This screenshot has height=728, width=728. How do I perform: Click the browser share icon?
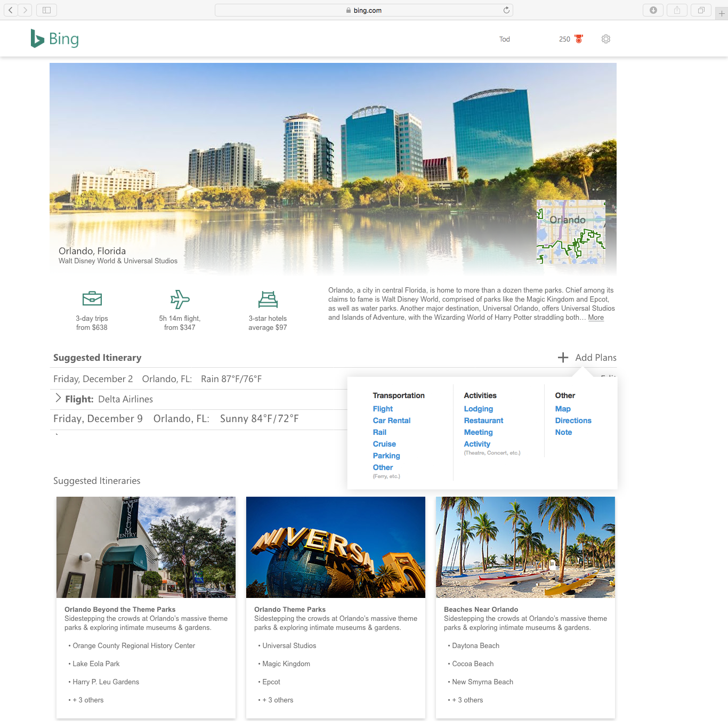[677, 10]
